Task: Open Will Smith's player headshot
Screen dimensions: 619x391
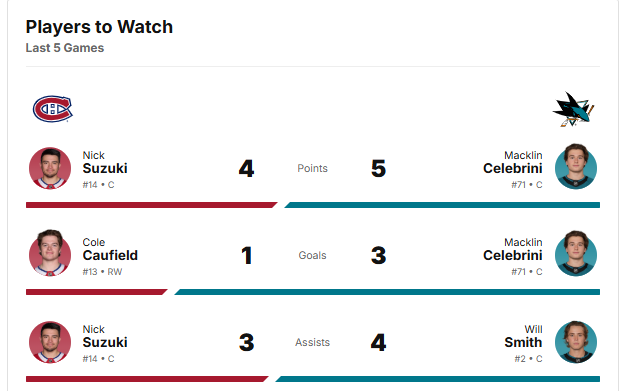Action: pyautogui.click(x=576, y=342)
